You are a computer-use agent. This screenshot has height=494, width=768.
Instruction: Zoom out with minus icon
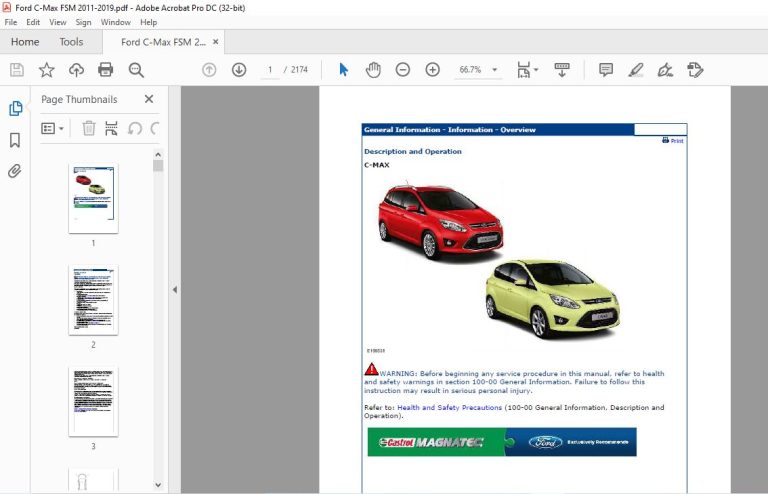coord(403,70)
